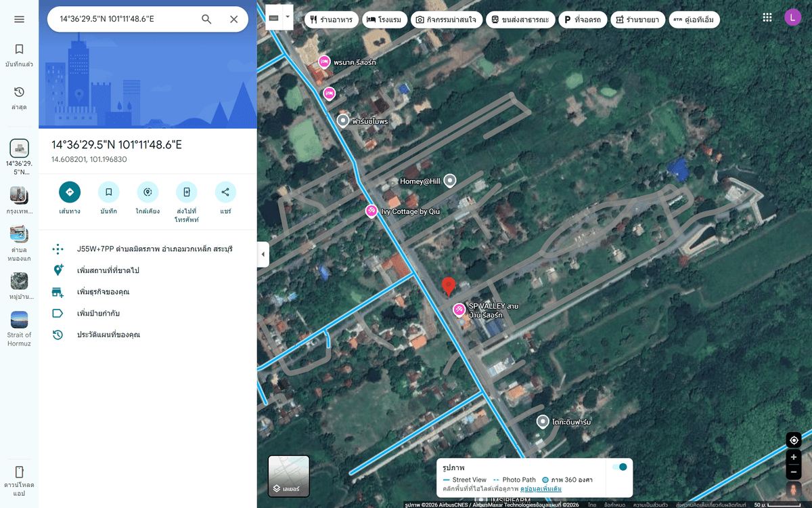Viewport: 812px width, 508px height.
Task: Open the main hamburger menu
Action: [19, 19]
